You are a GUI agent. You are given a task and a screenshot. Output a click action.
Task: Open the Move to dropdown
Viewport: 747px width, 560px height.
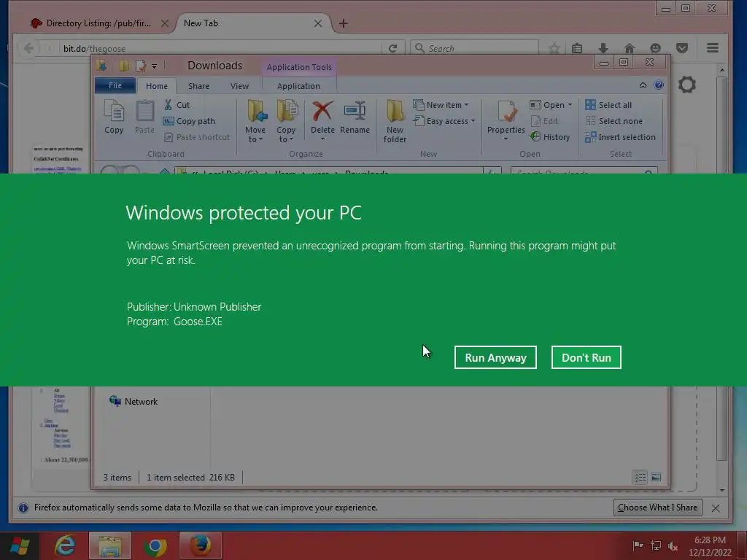[255, 121]
